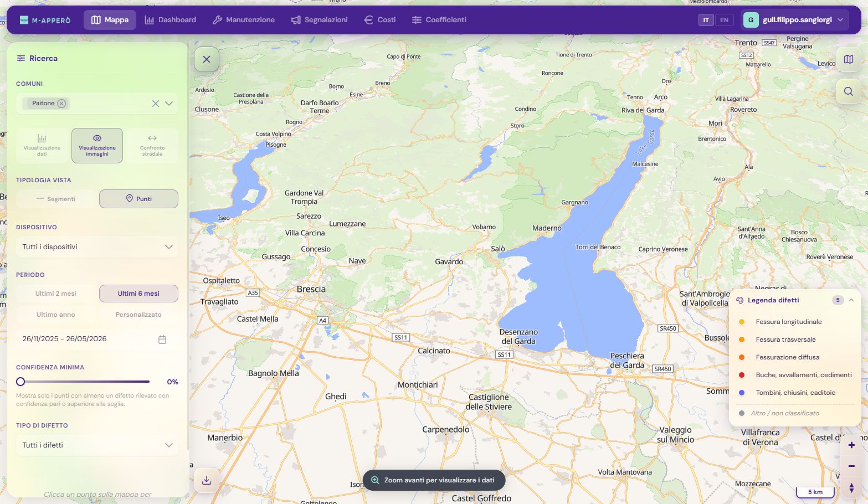868x504 pixels.
Task: Click the Riva del Garda label
Action: tap(643, 110)
